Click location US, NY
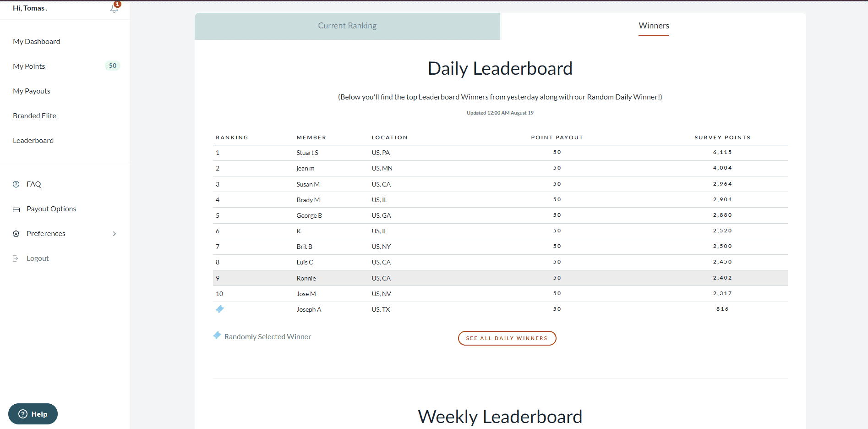Viewport: 868px width, 429px height. coord(381,247)
